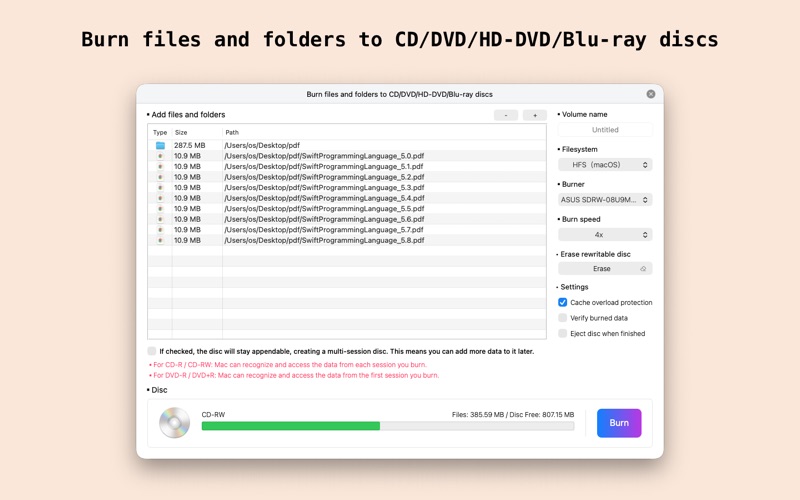This screenshot has width=800, height=500.
Task: Click PDF icon of SwiftProgrammingLanguage_5.1.pdf row
Action: point(160,166)
